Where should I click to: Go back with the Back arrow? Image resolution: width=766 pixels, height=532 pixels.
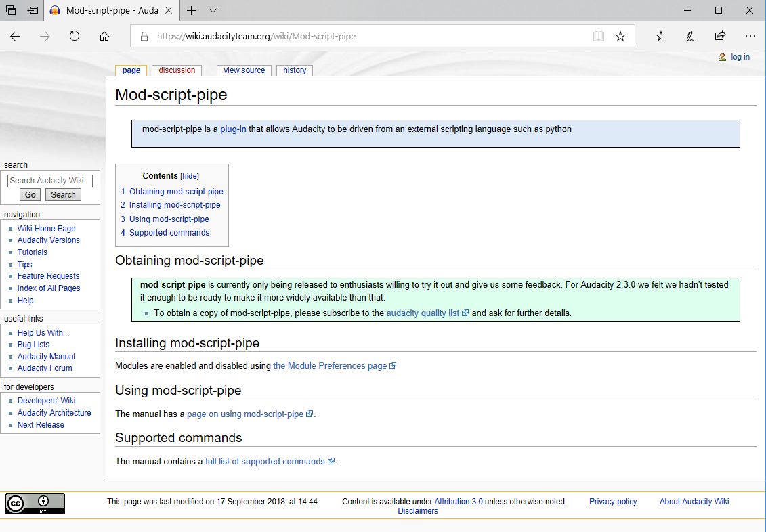[16, 37]
